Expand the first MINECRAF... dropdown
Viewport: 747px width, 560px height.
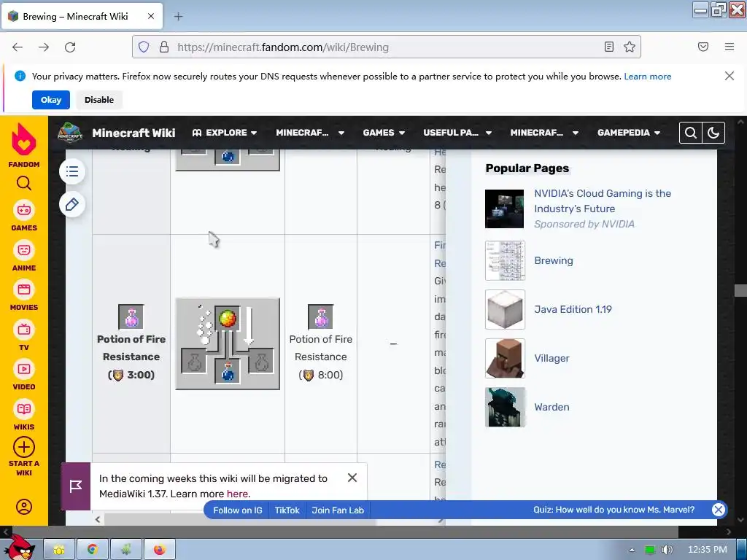310,133
